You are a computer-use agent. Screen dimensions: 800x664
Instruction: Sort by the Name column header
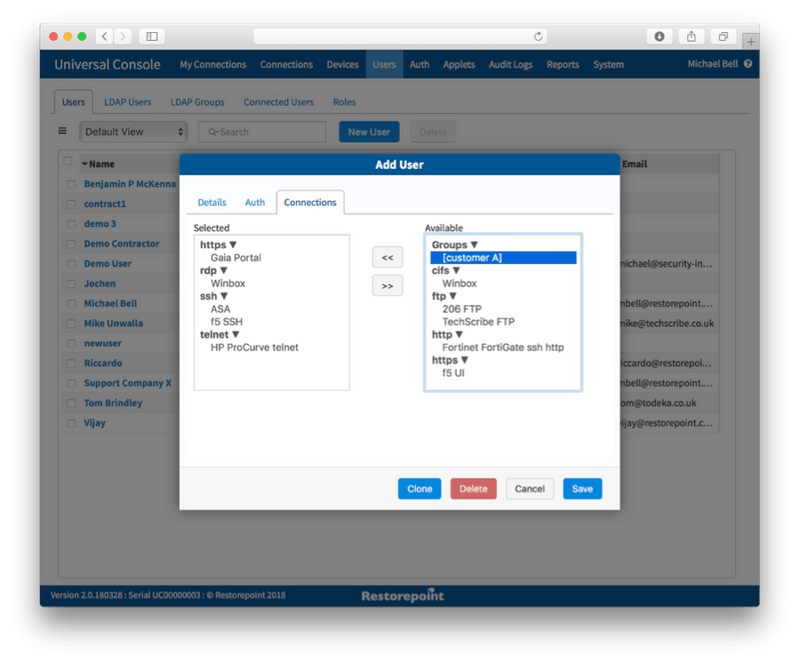[102, 164]
